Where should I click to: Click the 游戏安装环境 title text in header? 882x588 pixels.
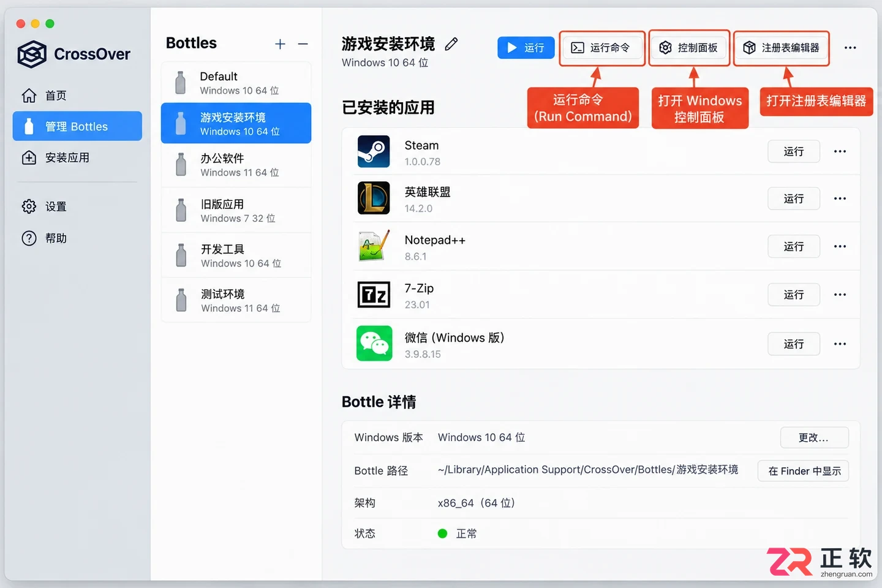click(x=388, y=43)
